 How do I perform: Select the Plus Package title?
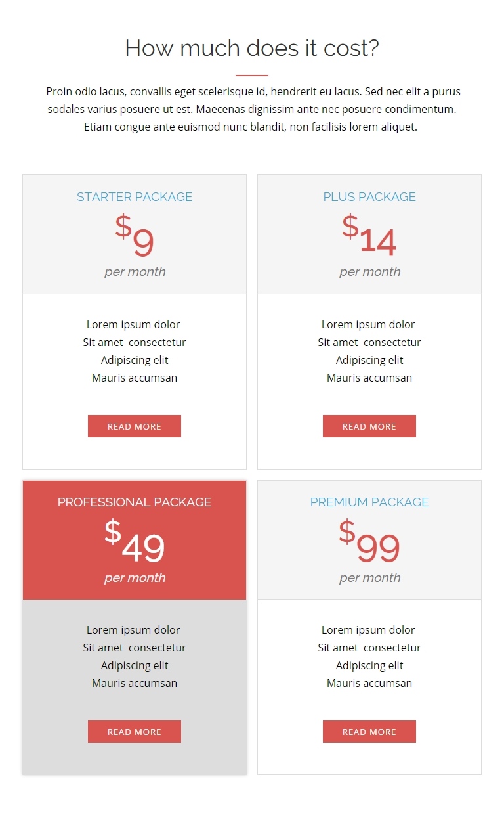click(369, 196)
